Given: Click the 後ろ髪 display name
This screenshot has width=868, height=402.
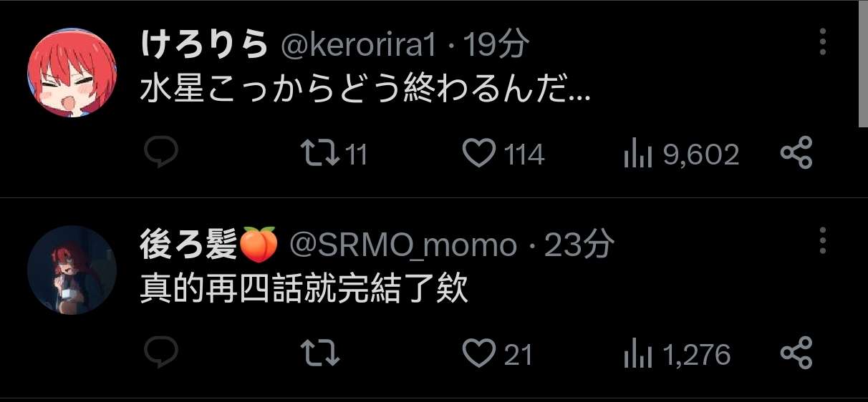Looking at the screenshot, I should (x=188, y=246).
